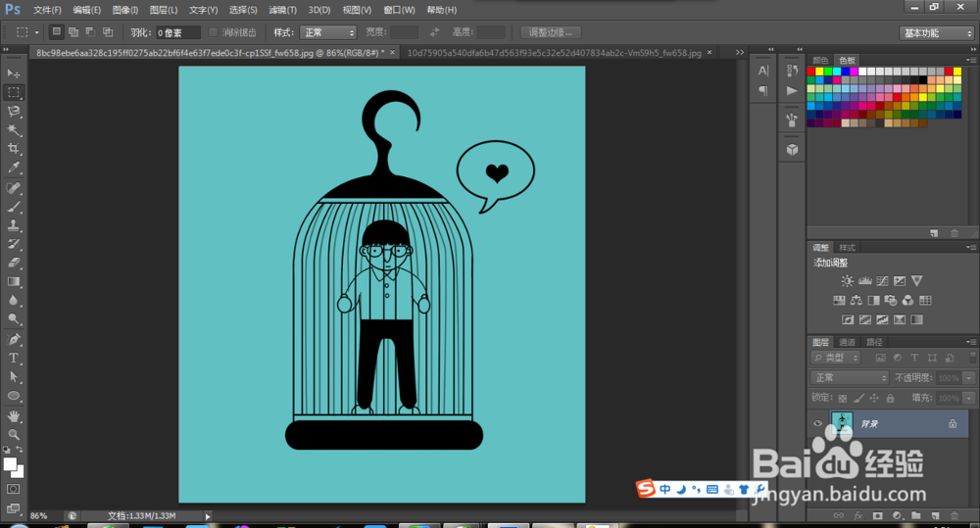Toggle lock transparent pixels

(842, 398)
